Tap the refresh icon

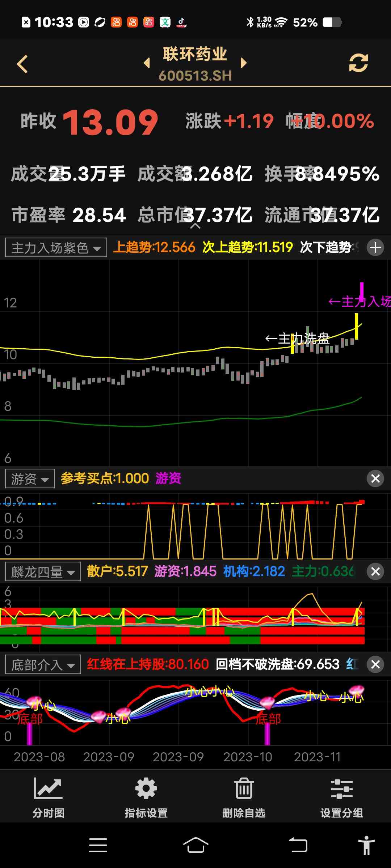(x=358, y=63)
